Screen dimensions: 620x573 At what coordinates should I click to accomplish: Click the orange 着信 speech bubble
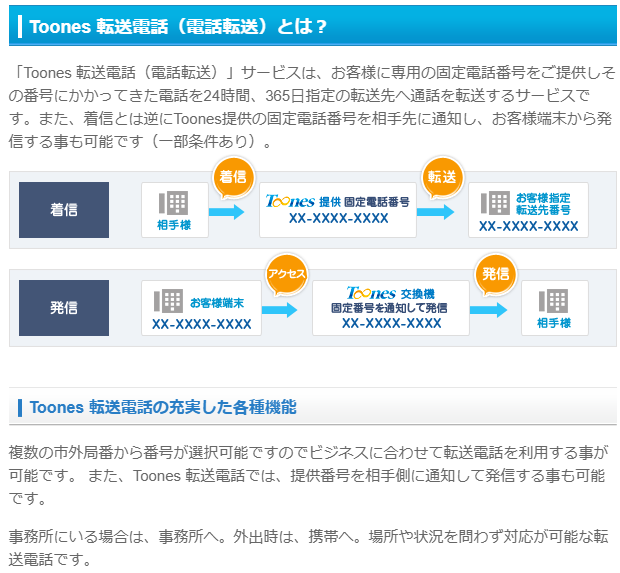pos(233,177)
